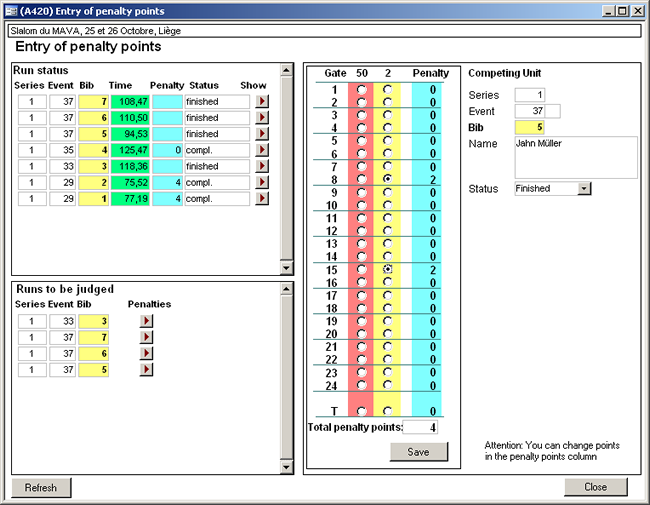Open penalties for bib 5 in Runs to be judged
This screenshot has width=650, height=505.
pos(146,369)
